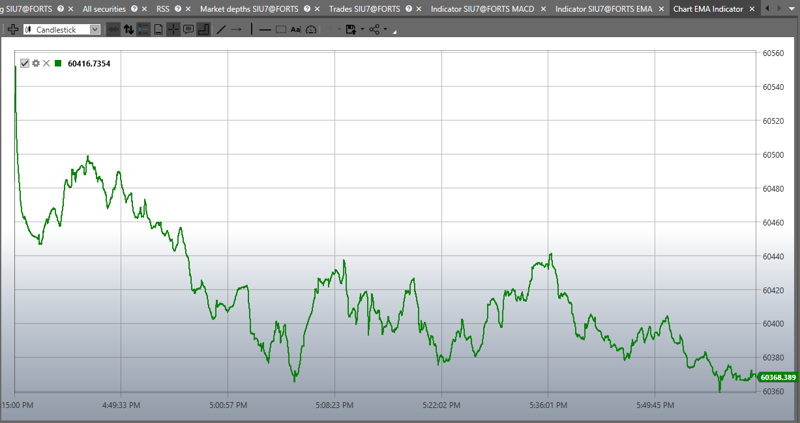Screen dimensions: 800x423
Task: Select the rectangle drawing tool
Action: (x=280, y=30)
